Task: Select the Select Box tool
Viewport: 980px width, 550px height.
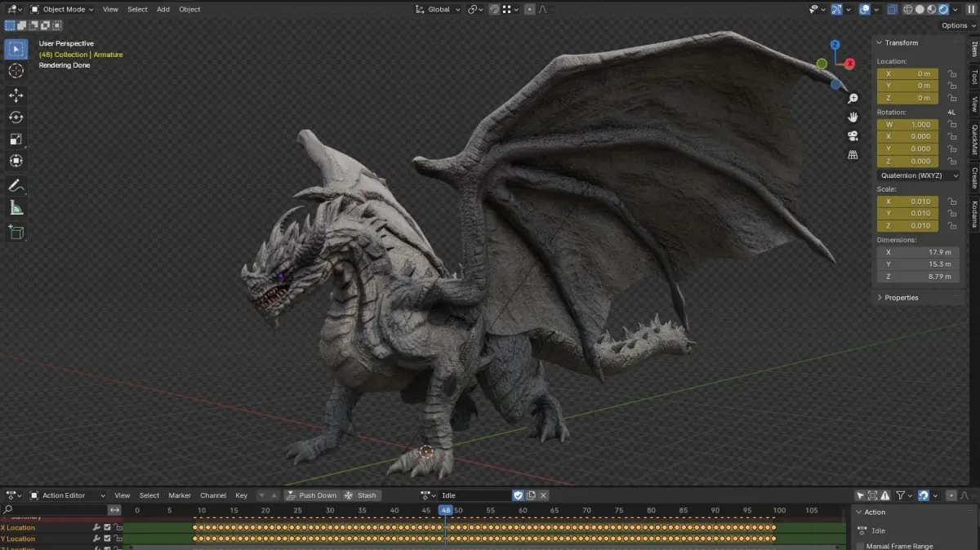Action: pyautogui.click(x=16, y=49)
